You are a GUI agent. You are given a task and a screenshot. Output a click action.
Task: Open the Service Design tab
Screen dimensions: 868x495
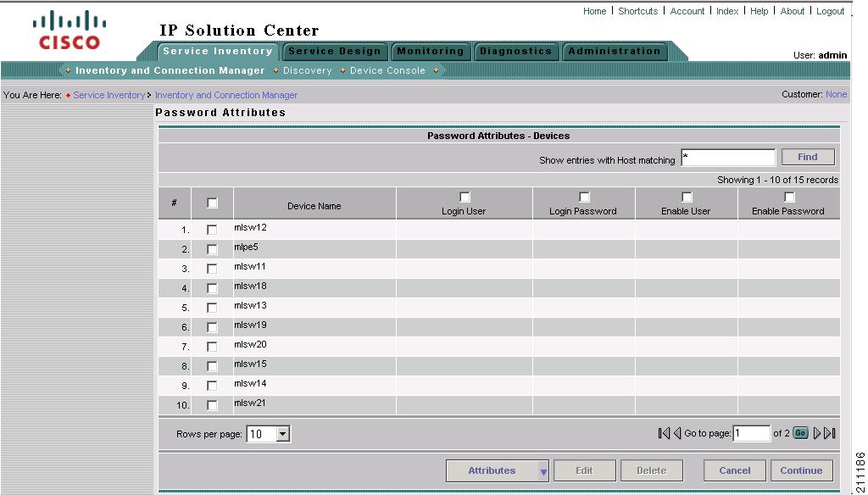click(x=334, y=52)
